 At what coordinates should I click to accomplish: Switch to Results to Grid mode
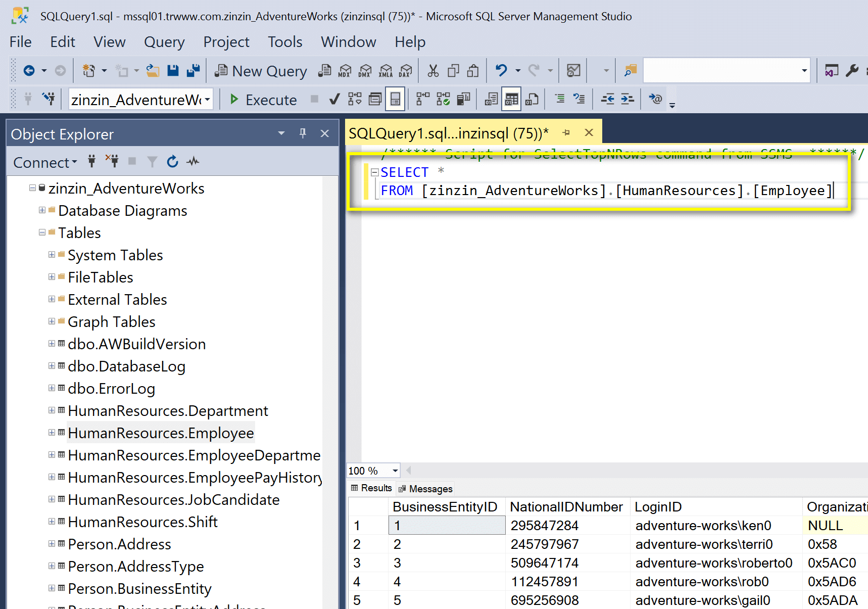pos(511,99)
